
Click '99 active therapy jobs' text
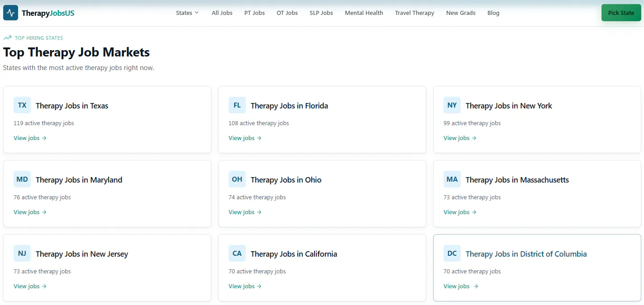[472, 123]
